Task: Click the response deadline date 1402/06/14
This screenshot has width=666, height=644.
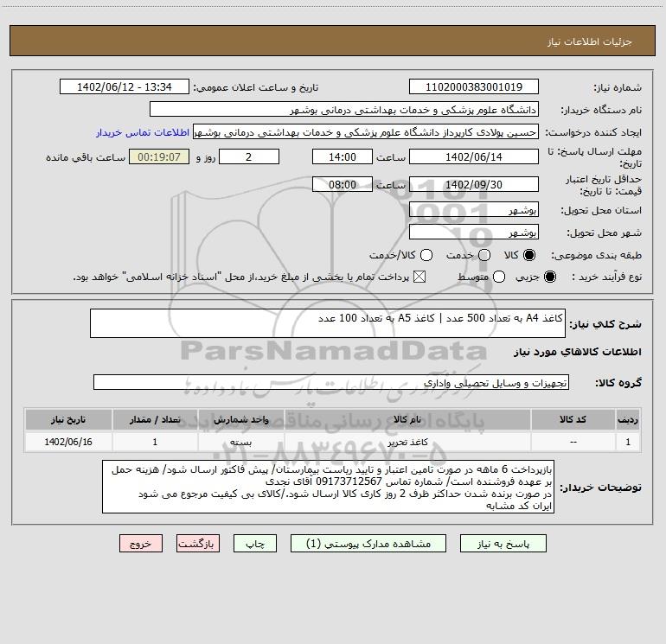Action: coord(474,156)
